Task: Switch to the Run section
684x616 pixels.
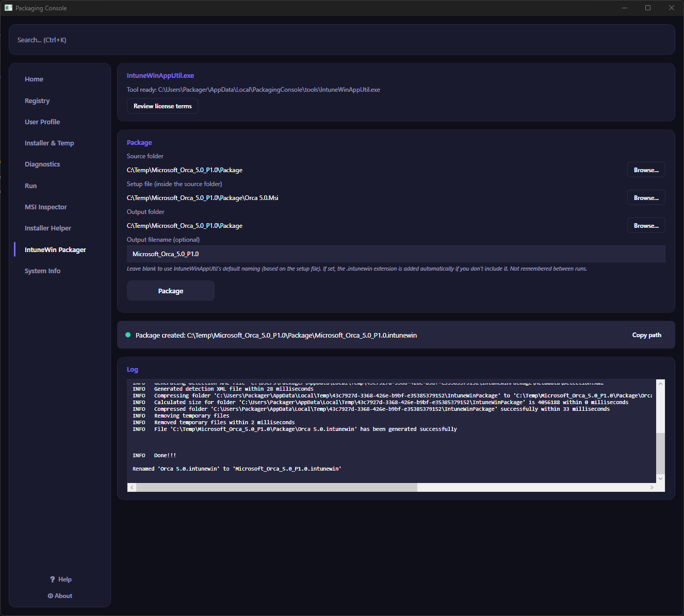Action: [31, 186]
